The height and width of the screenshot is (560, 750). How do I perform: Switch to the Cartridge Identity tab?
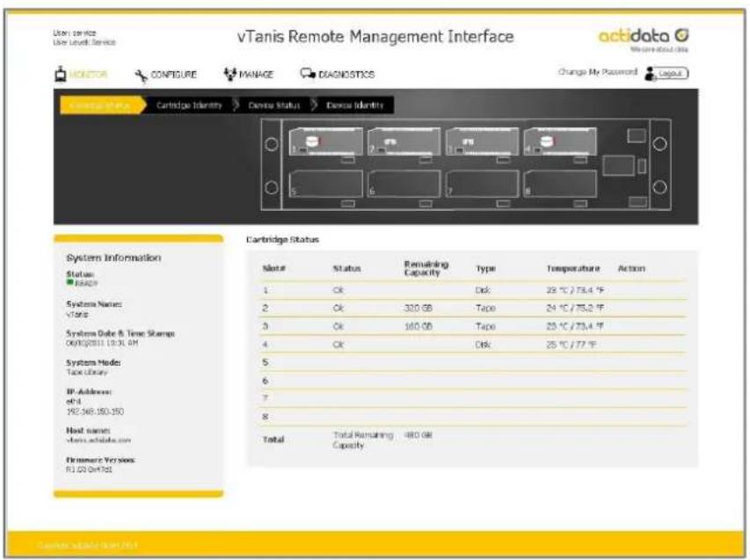[x=189, y=105]
